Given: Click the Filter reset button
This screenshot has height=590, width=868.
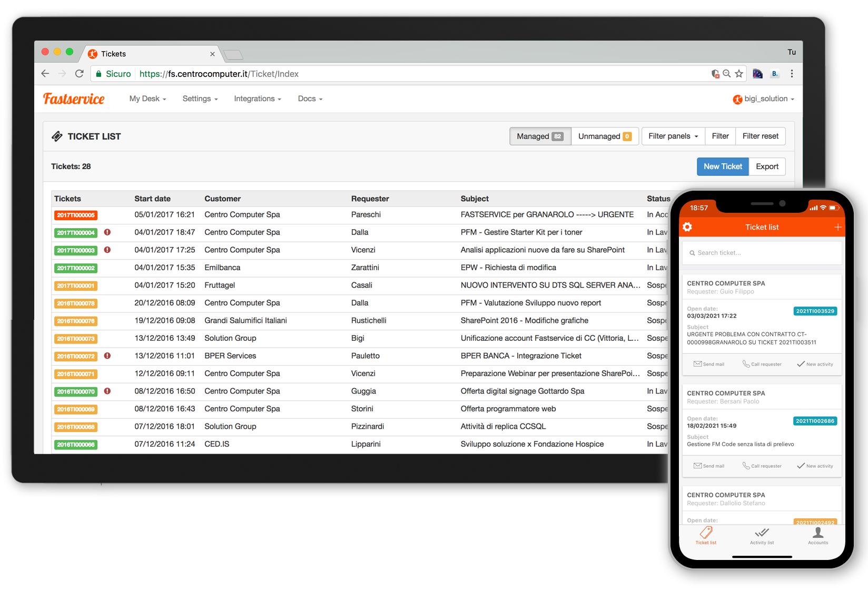Looking at the screenshot, I should pos(761,136).
